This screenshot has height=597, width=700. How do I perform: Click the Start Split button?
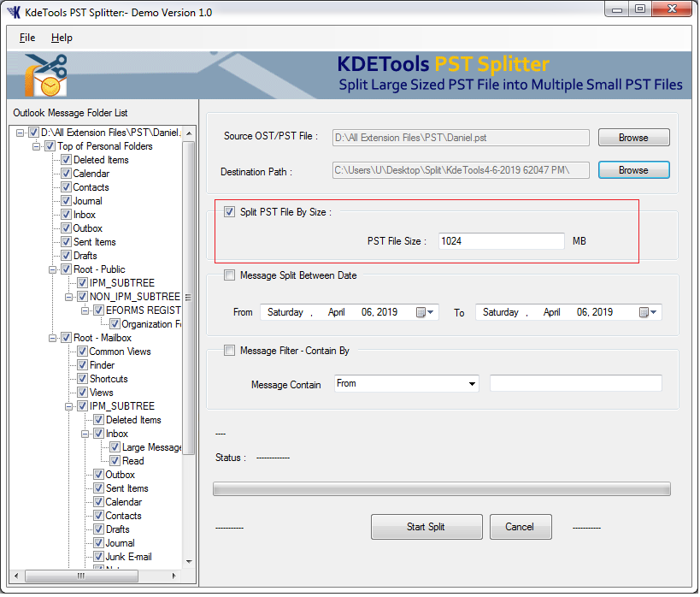point(426,527)
